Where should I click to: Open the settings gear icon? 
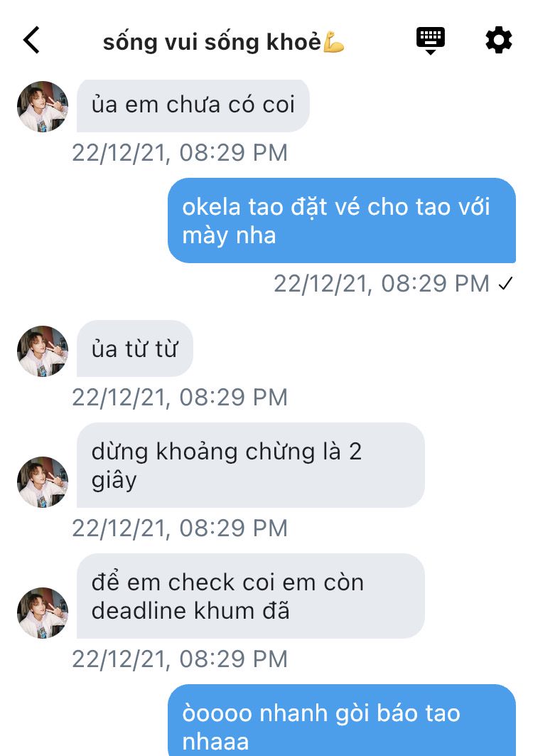pos(498,40)
